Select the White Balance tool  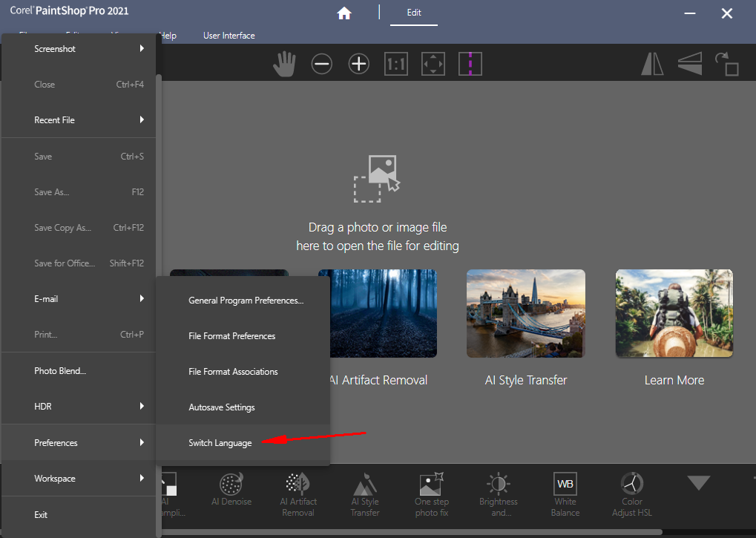pyautogui.click(x=565, y=495)
